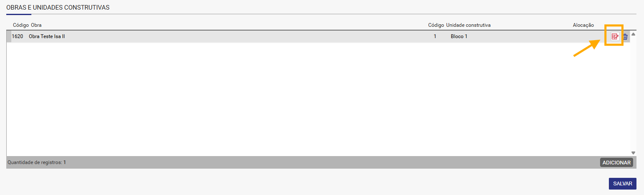Viewport: 644px width, 195px height.
Task: Click the scrollbar up arrow
Action: pos(633,34)
